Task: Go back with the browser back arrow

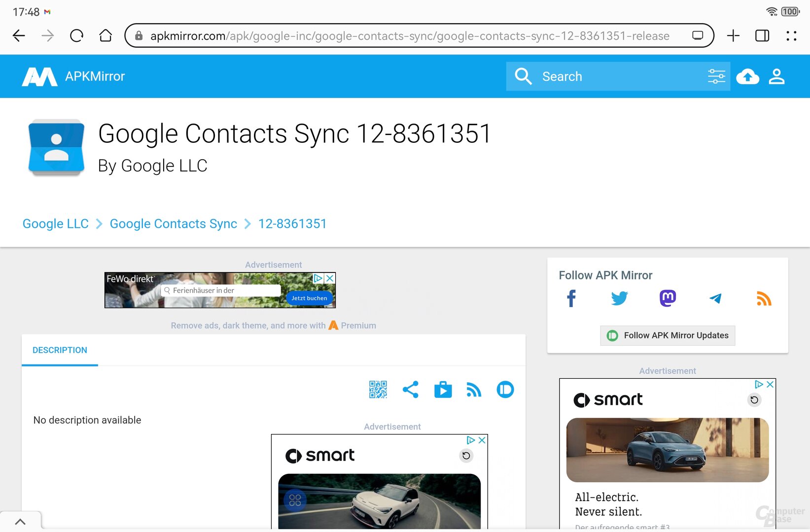Action: (19, 35)
